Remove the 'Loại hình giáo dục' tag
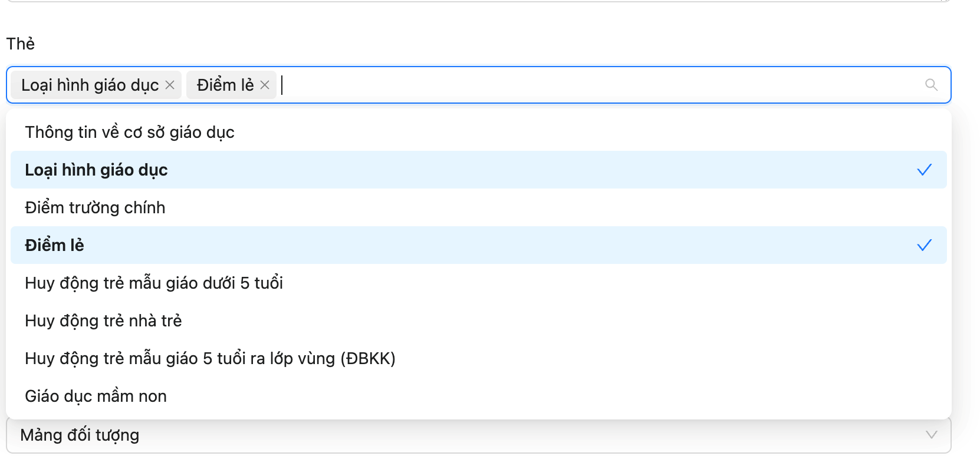Screen dimensions: 980x456 pos(170,85)
